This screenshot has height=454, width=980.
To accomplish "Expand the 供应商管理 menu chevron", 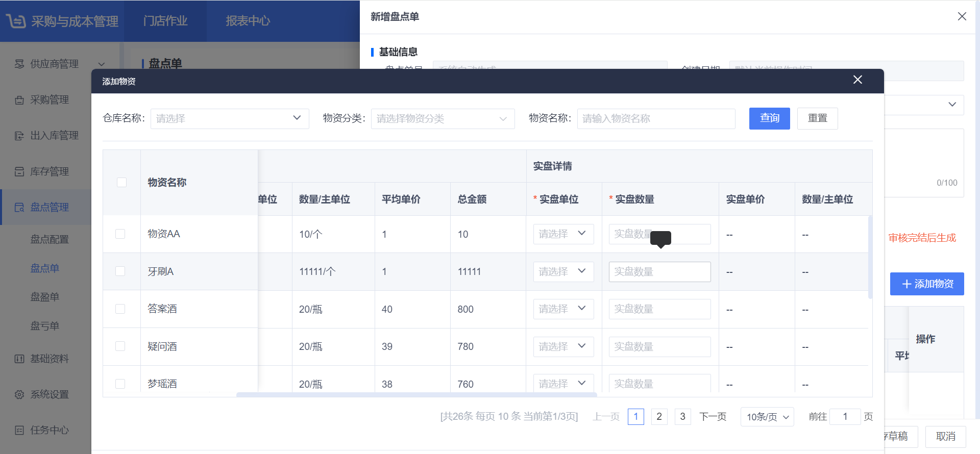I will tap(102, 64).
